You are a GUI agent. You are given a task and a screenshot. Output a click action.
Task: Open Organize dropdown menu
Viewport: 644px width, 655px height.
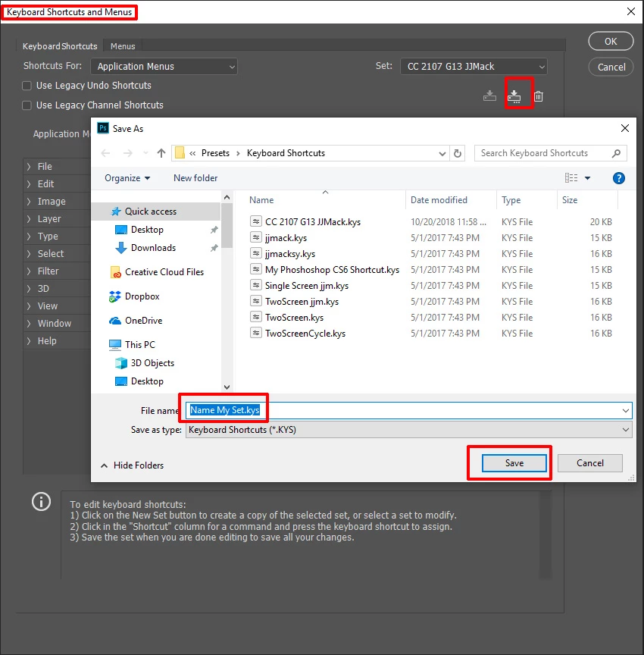[127, 178]
